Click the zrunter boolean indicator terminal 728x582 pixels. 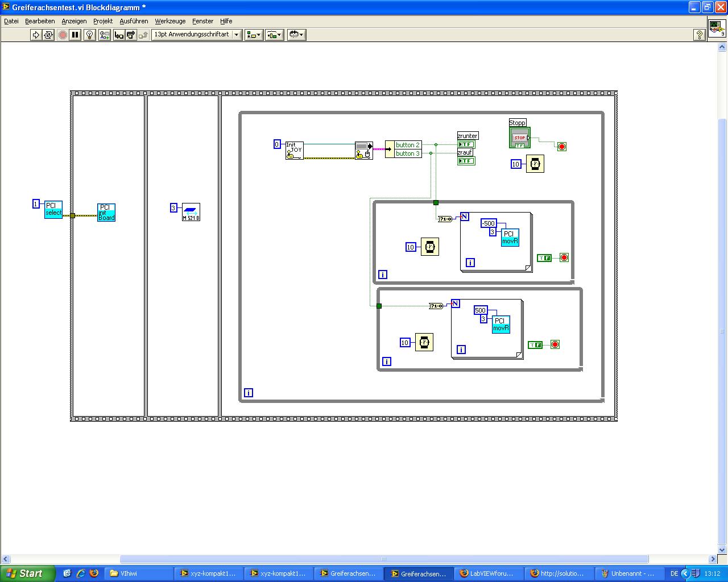coord(466,144)
